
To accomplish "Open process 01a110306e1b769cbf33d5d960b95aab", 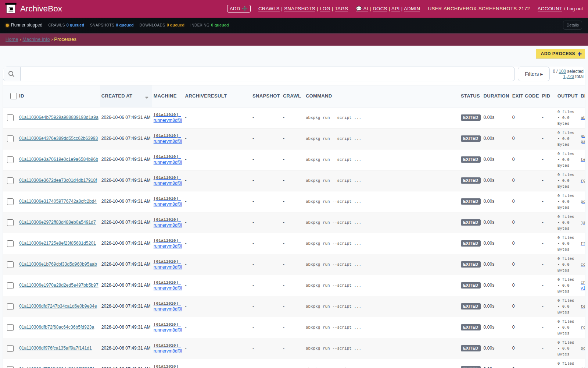I will 58,264.
